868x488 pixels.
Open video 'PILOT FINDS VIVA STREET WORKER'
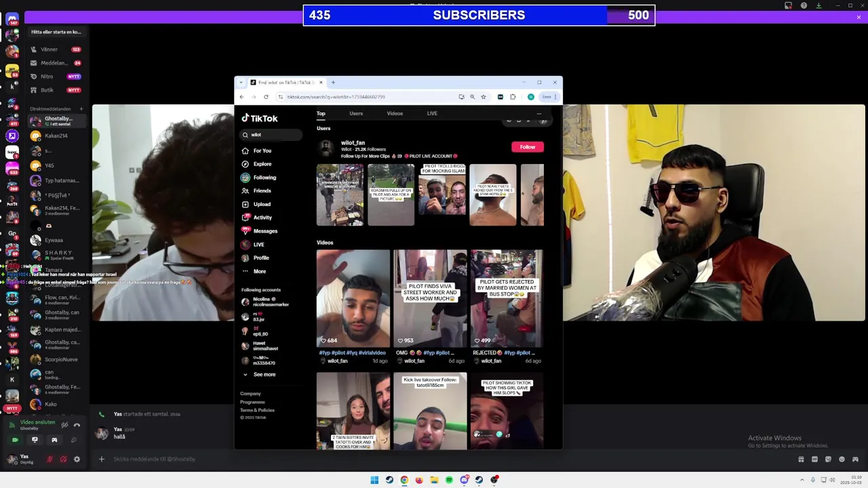(x=430, y=298)
